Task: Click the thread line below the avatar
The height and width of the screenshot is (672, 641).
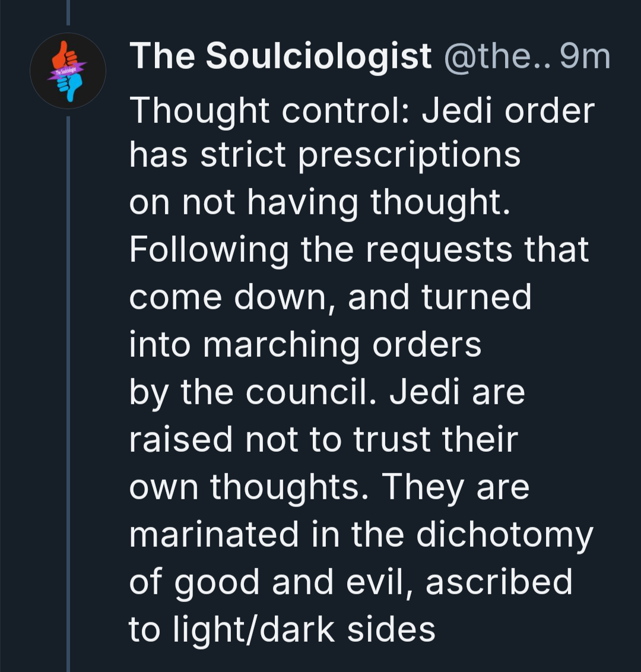Action: (68, 394)
